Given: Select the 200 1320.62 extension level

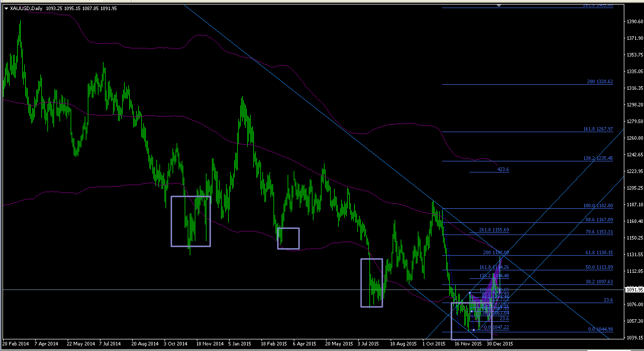Looking at the screenshot, I should point(600,81).
